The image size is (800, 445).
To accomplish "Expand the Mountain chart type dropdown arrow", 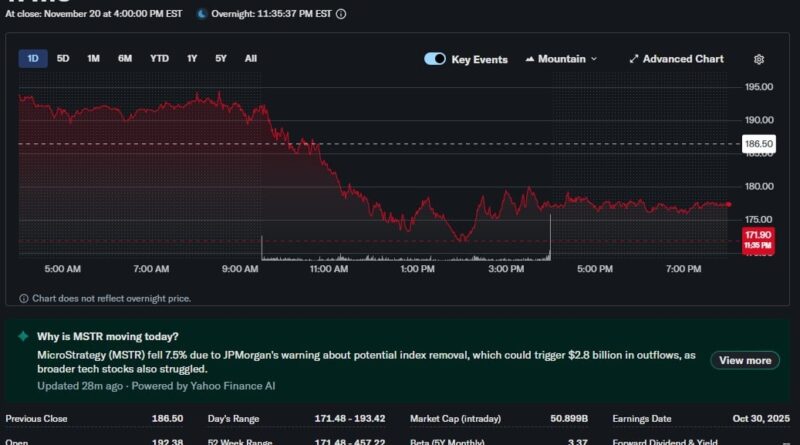I will [x=594, y=59].
